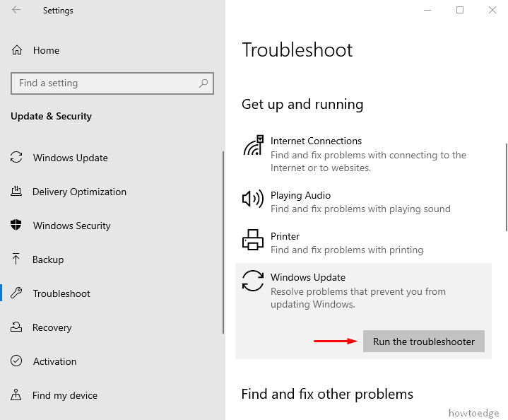Screen dimensions: 508x420
Task: Click the Recovery icon in sidebar
Action: [17, 327]
